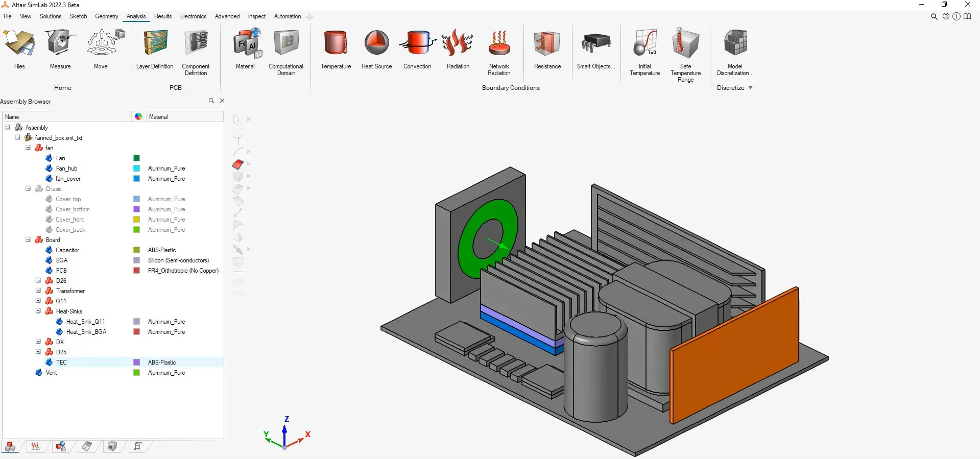Open the Electronics ribbon tab

click(193, 16)
